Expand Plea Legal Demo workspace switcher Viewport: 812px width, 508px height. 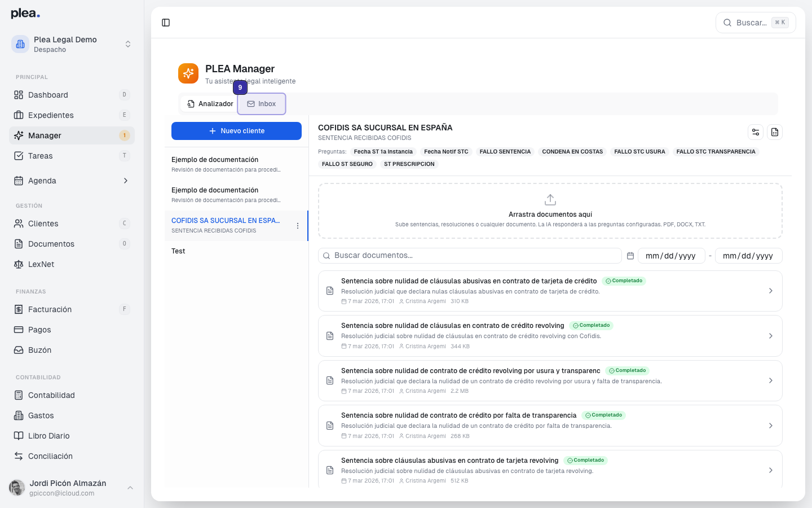point(128,44)
